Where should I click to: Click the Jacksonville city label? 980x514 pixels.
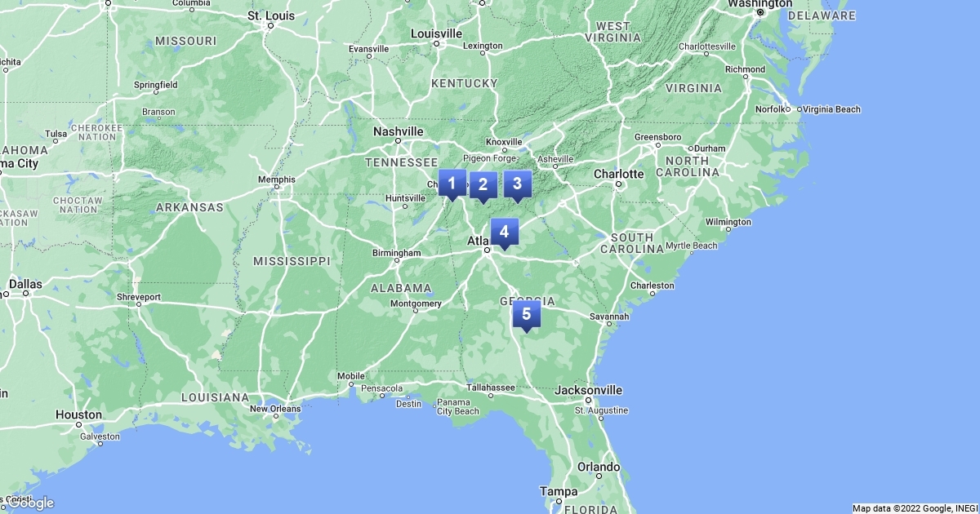(x=588, y=390)
